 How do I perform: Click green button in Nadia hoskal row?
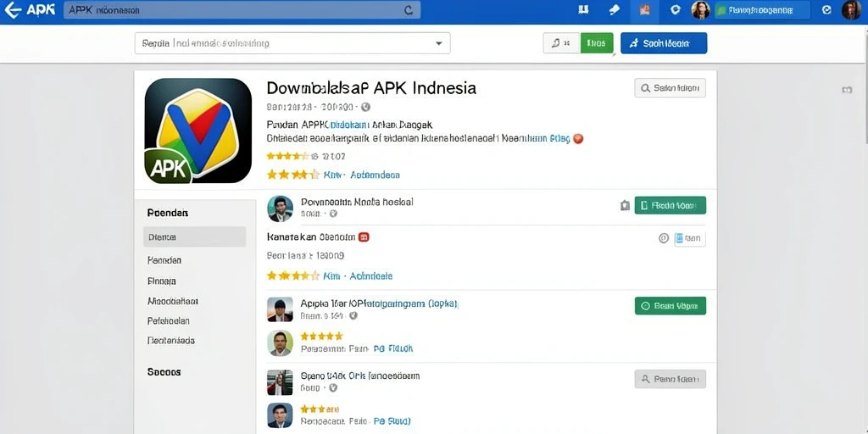(670, 205)
